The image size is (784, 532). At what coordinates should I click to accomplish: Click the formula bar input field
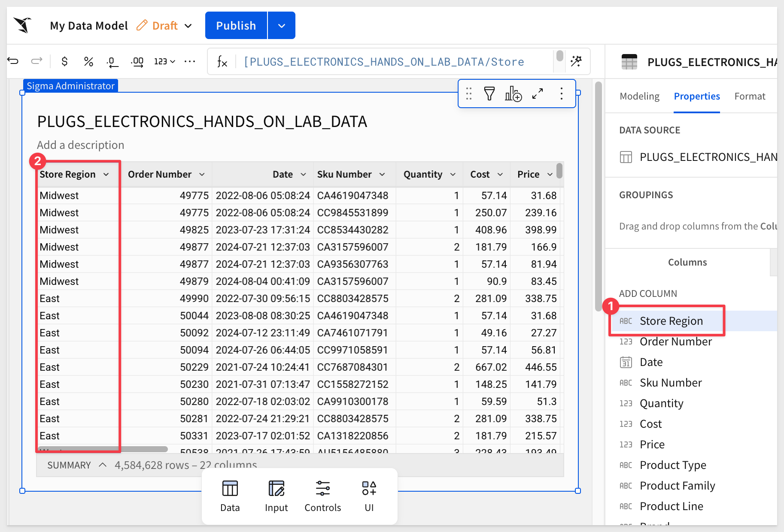tap(395, 62)
